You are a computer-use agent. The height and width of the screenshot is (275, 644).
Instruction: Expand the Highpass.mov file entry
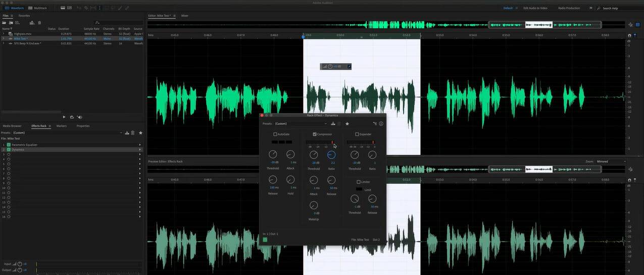4,34
